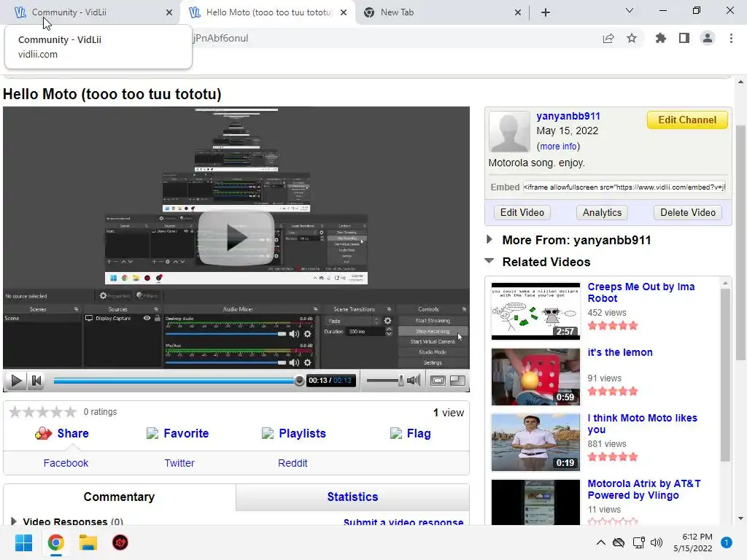The width and height of the screenshot is (747, 560).
Task: Open the notification badge in the taskbar
Action: tap(727, 542)
